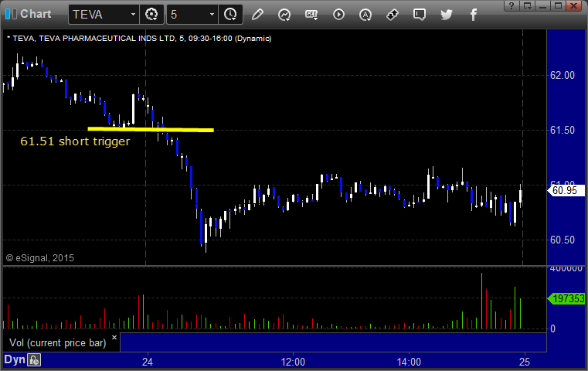Click the help question mark button
The image size is (588, 371).
(x=512, y=5)
